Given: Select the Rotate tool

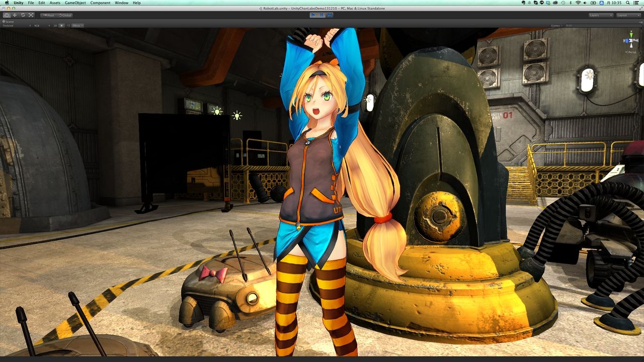Looking at the screenshot, I should 23,15.
